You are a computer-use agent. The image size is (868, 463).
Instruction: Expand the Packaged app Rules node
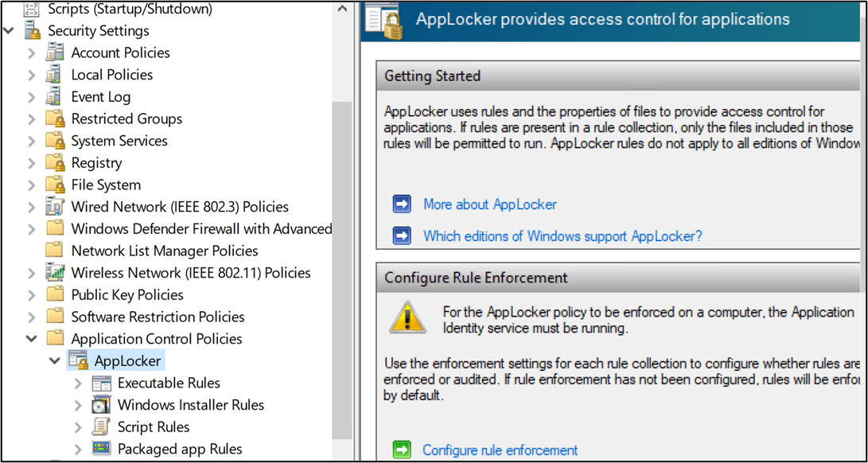tap(77, 449)
